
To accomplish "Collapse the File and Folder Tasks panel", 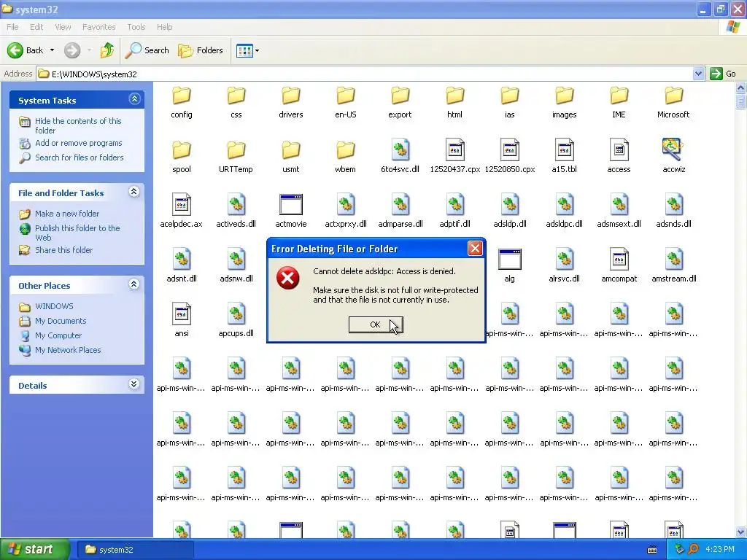I will [x=134, y=192].
